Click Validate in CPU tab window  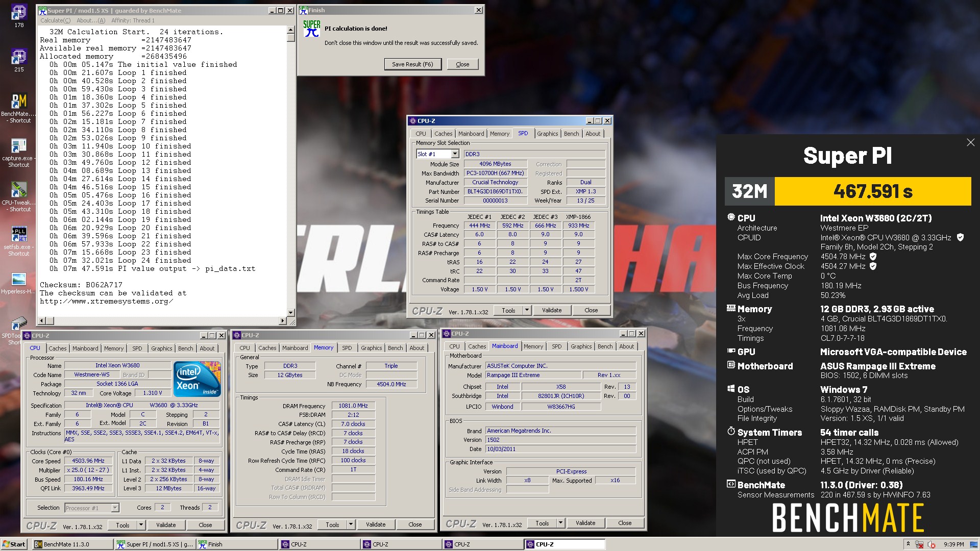(x=166, y=525)
